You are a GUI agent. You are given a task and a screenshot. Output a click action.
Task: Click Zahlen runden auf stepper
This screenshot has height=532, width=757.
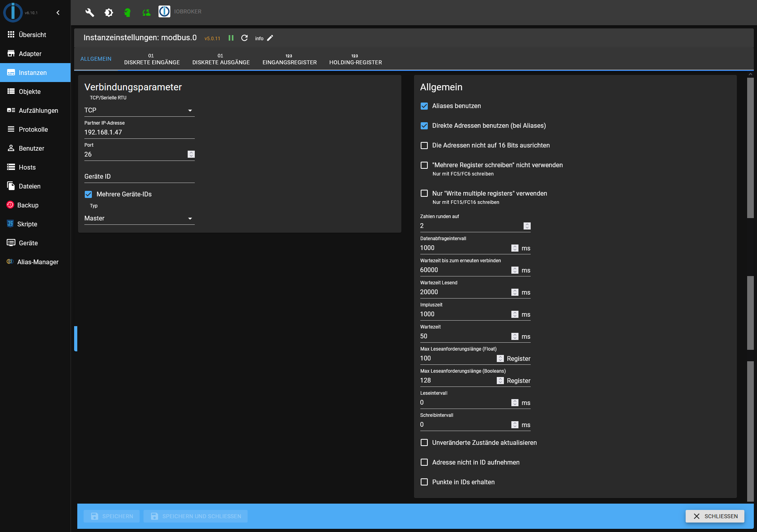point(527,226)
